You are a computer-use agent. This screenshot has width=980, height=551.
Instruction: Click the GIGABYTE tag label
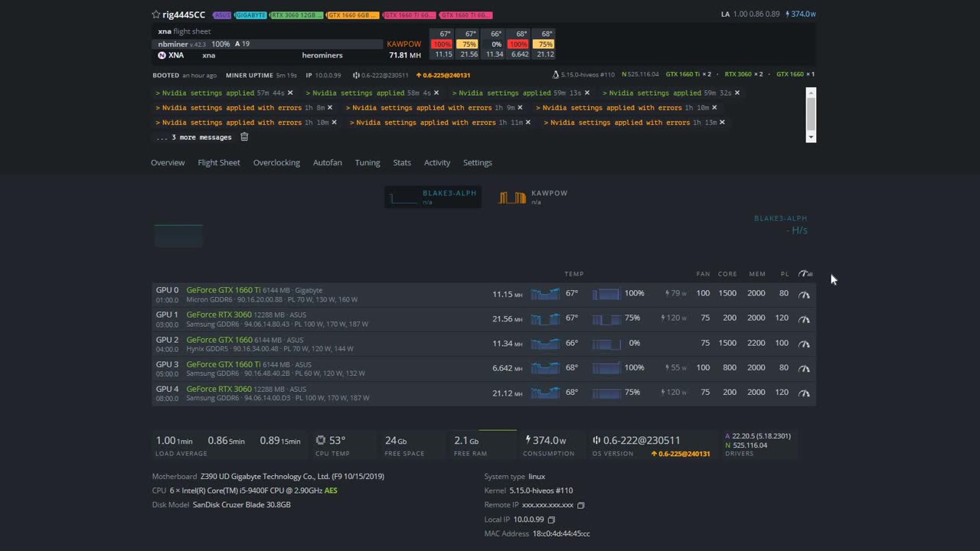[x=251, y=15]
